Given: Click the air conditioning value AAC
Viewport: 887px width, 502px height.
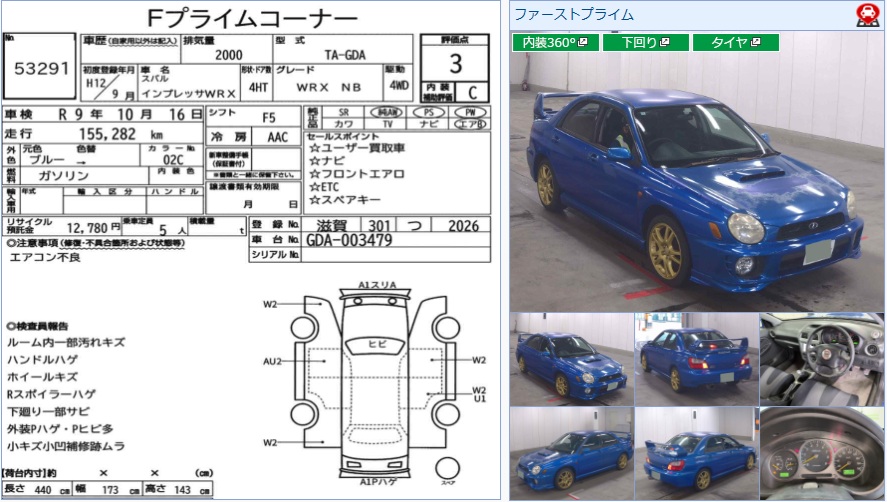Looking at the screenshot, I should coord(277,137).
